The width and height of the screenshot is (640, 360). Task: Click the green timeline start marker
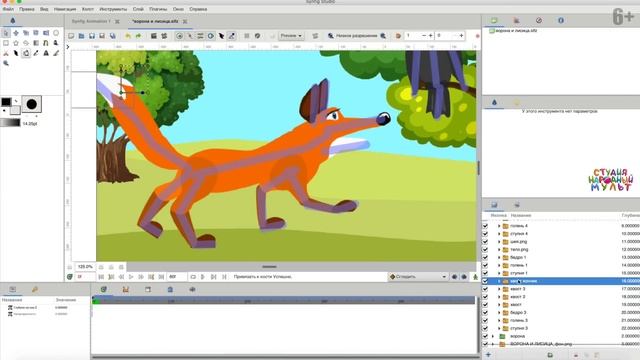pyautogui.click(x=96, y=301)
